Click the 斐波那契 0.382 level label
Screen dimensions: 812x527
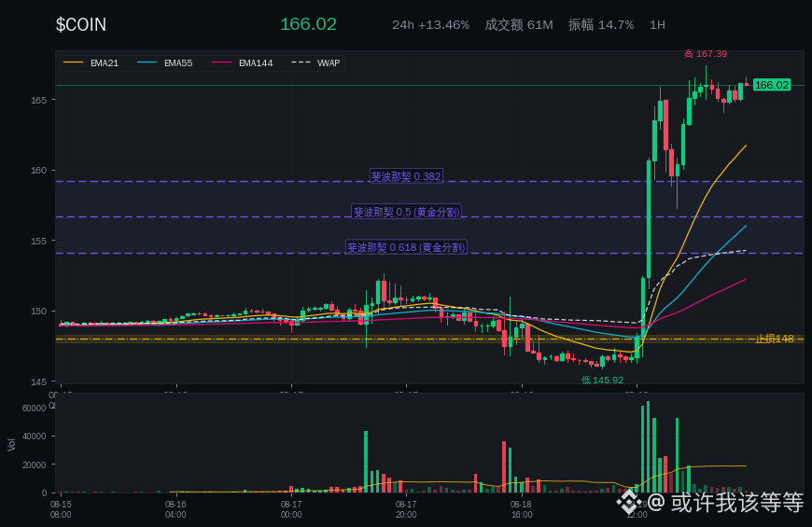coord(406,176)
